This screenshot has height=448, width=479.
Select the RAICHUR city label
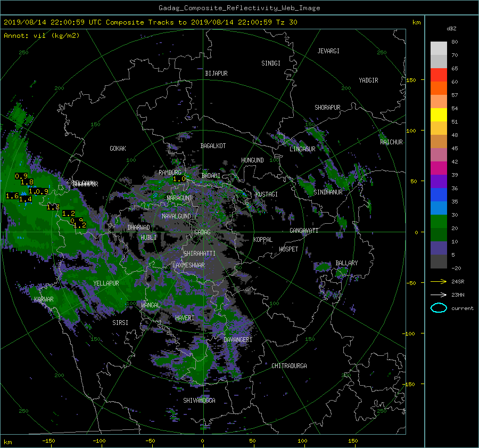[x=391, y=142]
